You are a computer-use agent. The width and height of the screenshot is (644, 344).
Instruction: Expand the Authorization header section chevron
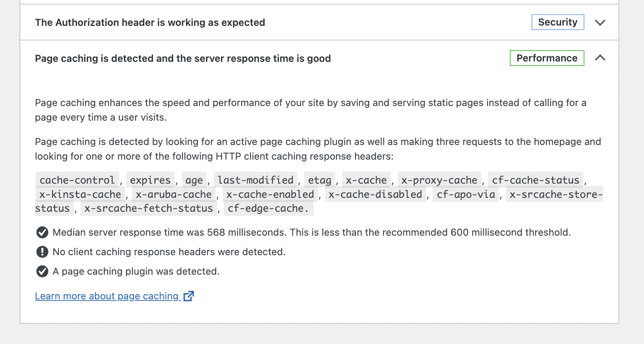tap(600, 22)
